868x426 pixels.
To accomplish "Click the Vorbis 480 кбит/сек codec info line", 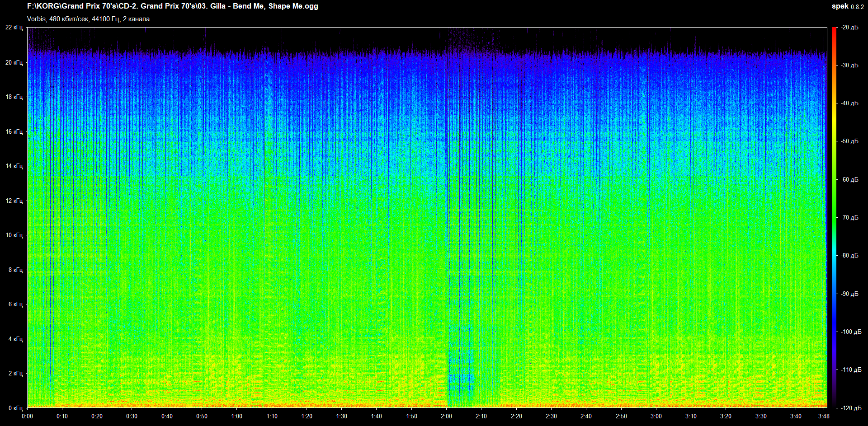I will click(x=88, y=19).
